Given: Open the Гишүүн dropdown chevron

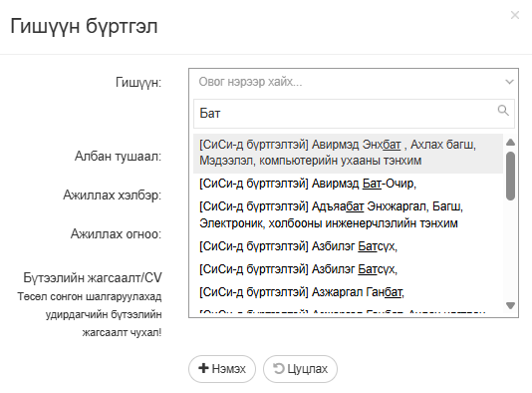Looking at the screenshot, I should coord(509,82).
